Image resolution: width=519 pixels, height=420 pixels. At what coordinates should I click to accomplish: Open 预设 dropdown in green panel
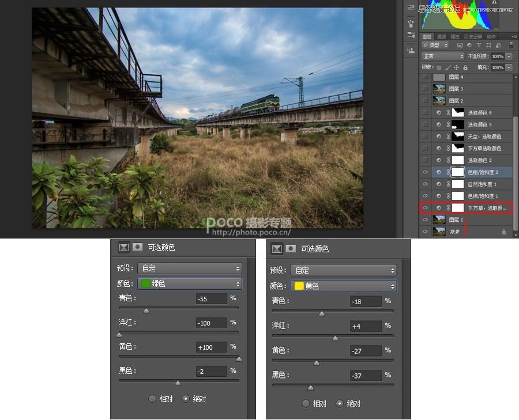(x=190, y=268)
